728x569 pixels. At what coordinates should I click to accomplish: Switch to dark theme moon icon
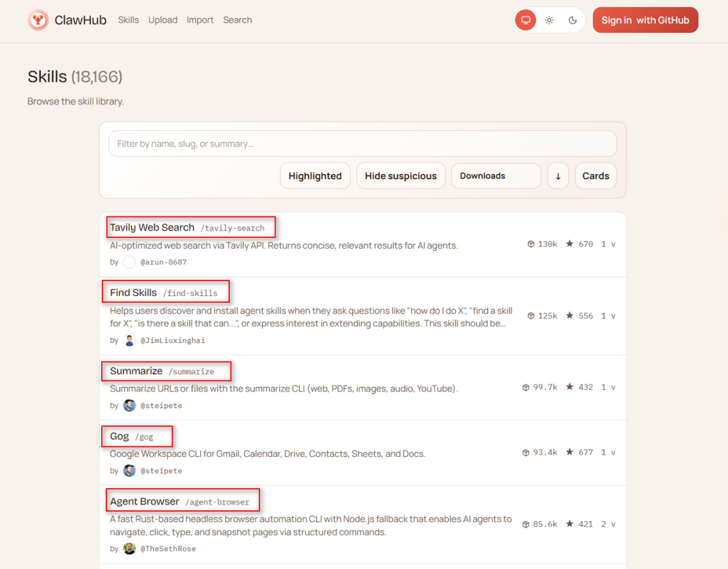pos(572,20)
